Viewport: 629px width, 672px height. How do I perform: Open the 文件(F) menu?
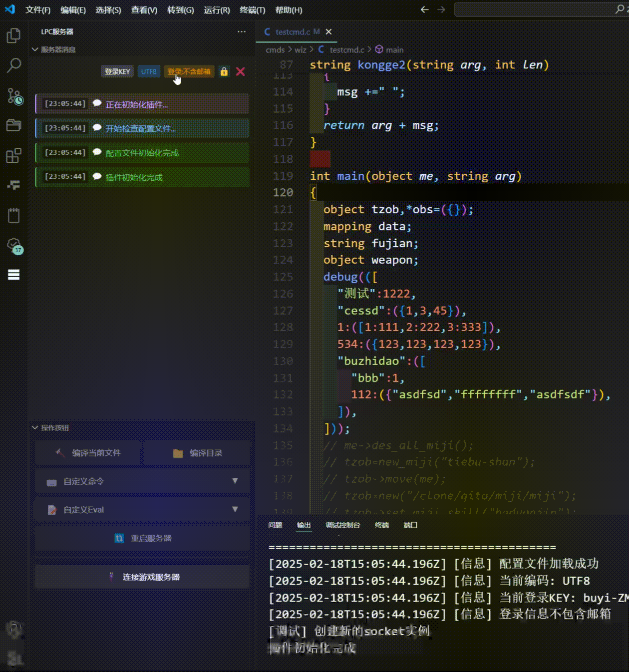click(x=38, y=10)
